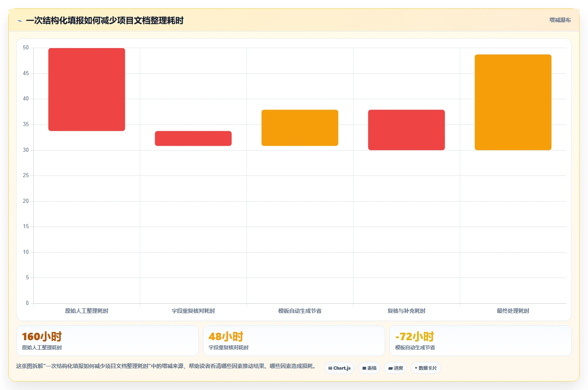Image resolution: width=588 pixels, height=390 pixels.
Task: Open the -72小时 data card
Action: [x=481, y=341]
